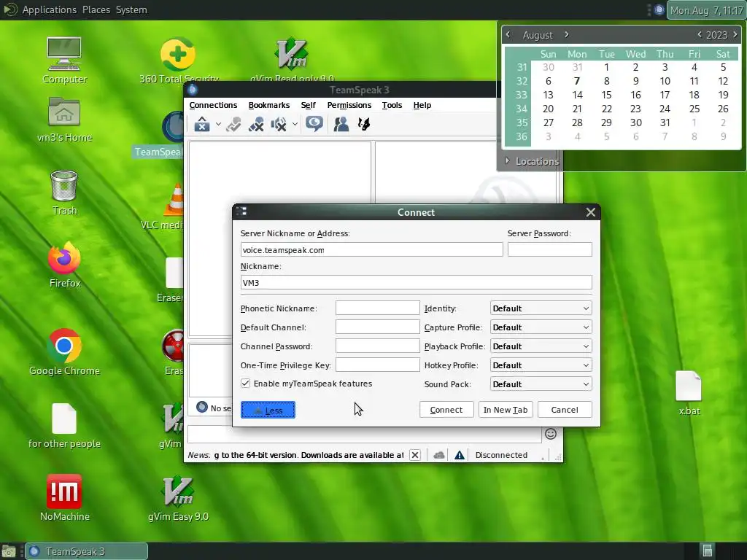Click the person-with-X away status toolbar icon
The height and width of the screenshot is (560, 747).
point(256,124)
